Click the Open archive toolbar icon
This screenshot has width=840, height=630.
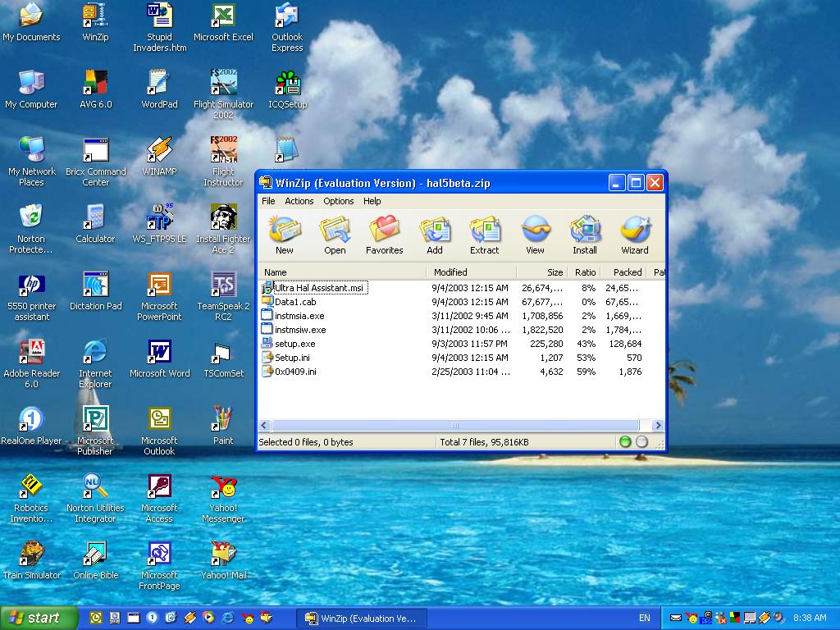335,235
